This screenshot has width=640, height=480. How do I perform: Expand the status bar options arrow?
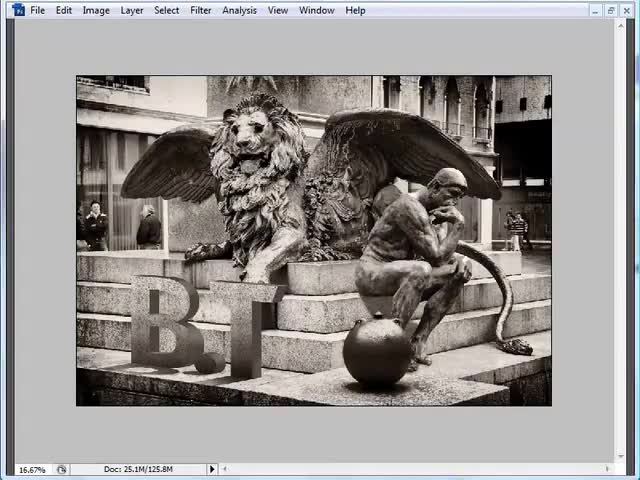[x=212, y=469]
